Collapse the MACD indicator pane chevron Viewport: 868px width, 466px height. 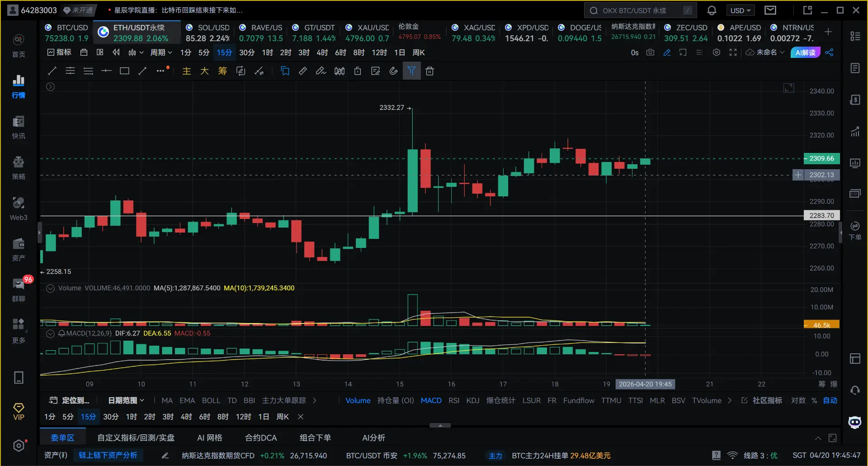click(51, 333)
